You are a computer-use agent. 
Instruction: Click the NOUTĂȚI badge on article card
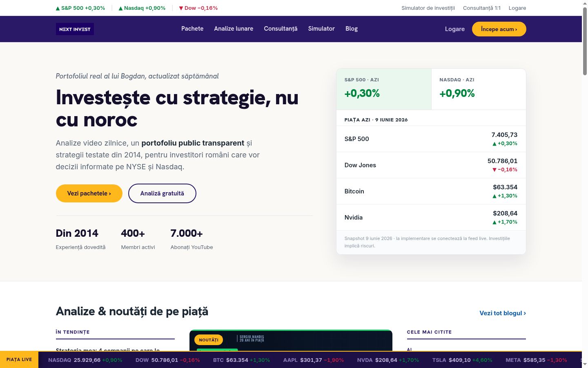pyautogui.click(x=209, y=340)
